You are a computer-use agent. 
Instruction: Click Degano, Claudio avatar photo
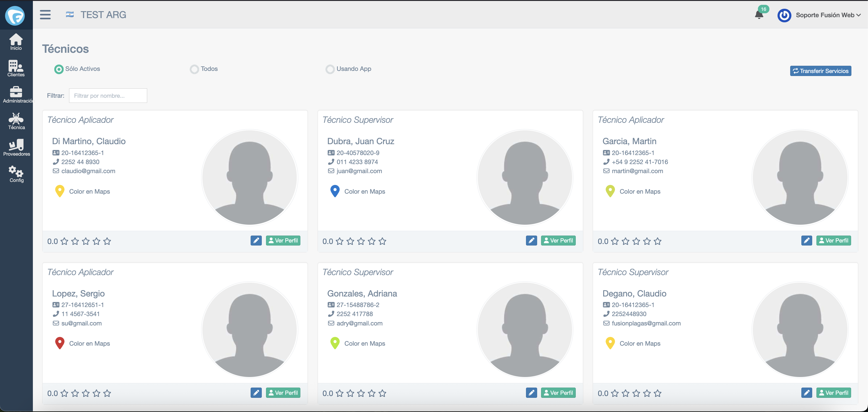click(x=800, y=330)
